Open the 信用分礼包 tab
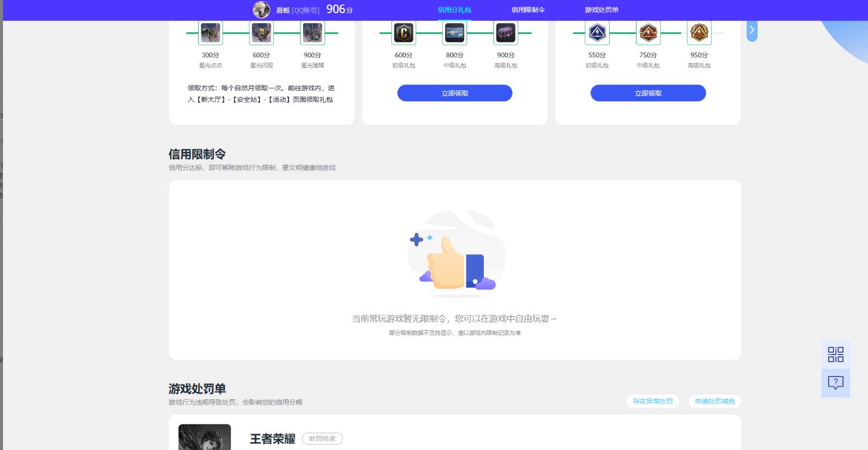The width and height of the screenshot is (868, 450). coord(455,10)
